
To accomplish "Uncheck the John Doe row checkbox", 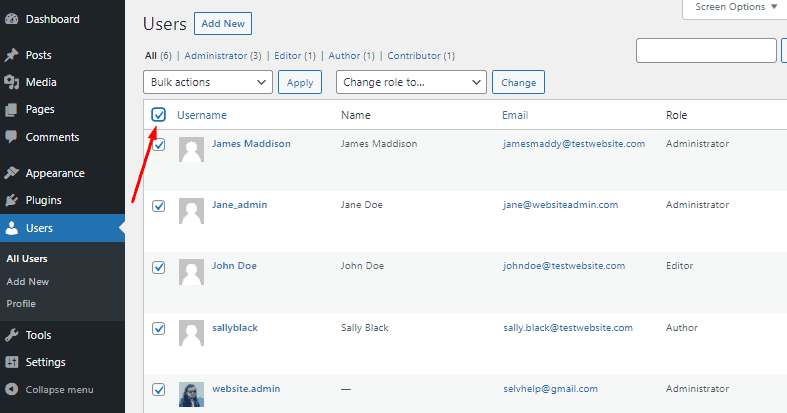I will (x=159, y=267).
